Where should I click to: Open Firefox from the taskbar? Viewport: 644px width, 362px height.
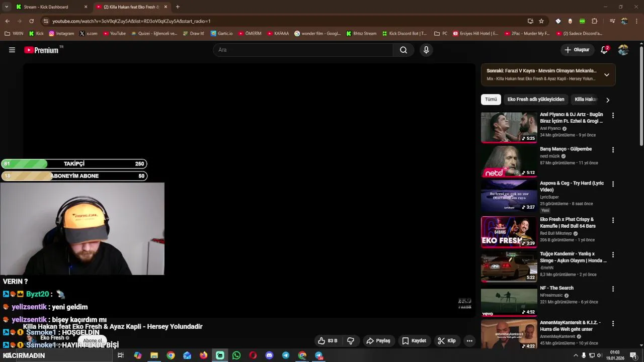(203, 355)
